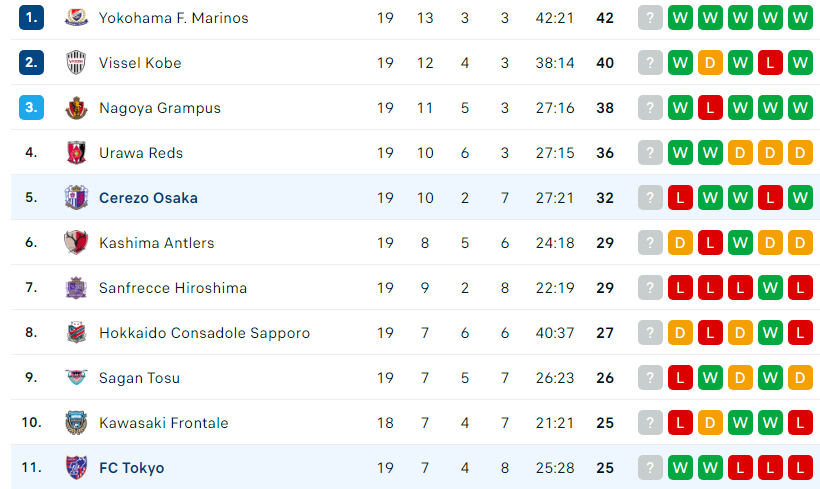Click the Sagan Tosu club crest
This screenshot has height=489, width=820.
click(x=76, y=378)
